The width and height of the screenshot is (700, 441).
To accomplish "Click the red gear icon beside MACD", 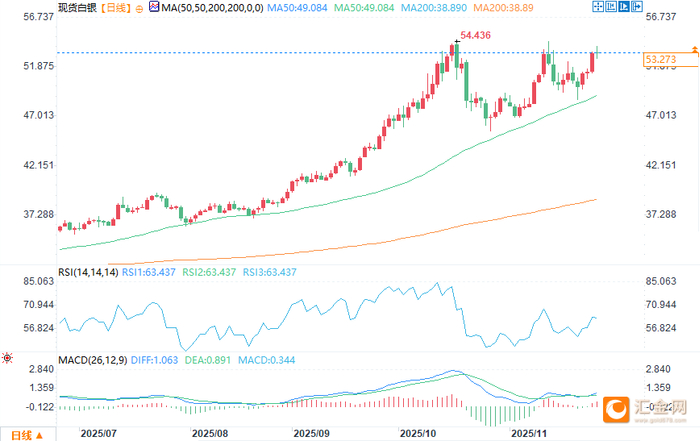I will pos(7,358).
